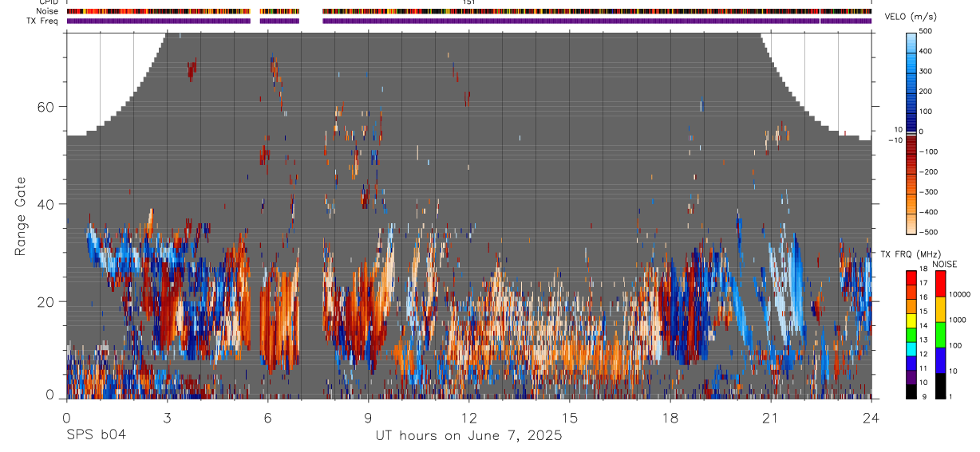The width and height of the screenshot is (980, 452).
Task: Click UT hour tick 6
Action: tap(268, 417)
